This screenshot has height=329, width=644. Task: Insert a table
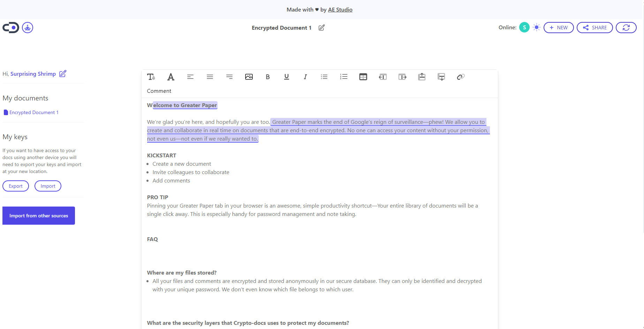[363, 77]
